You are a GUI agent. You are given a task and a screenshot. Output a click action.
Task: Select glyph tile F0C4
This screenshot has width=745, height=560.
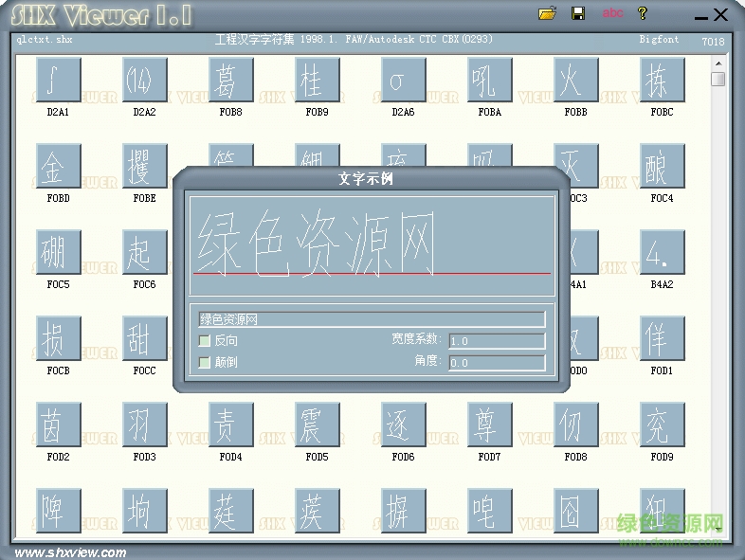coord(663,166)
